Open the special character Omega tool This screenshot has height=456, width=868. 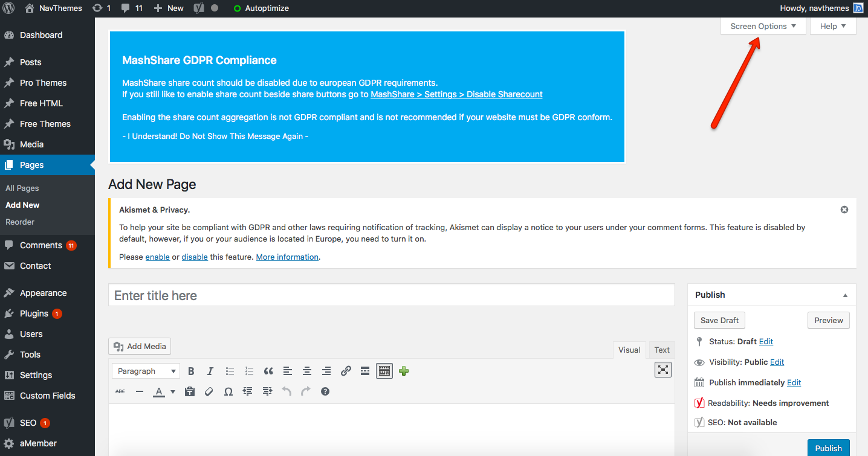pos(228,391)
